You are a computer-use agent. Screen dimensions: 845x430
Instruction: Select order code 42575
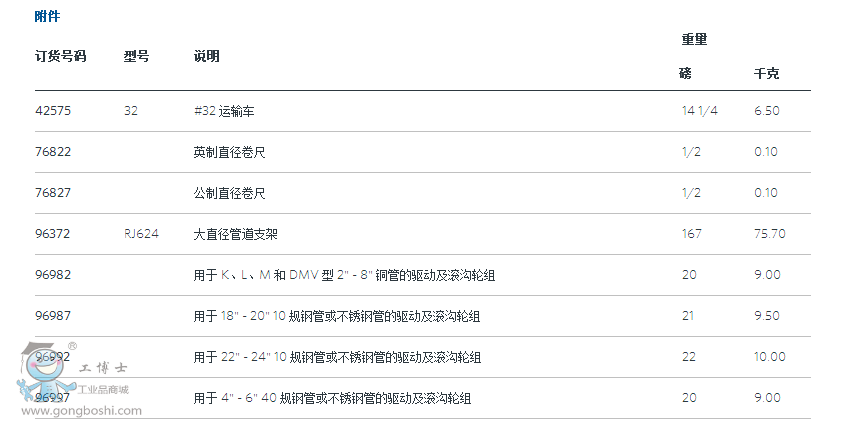[53, 111]
